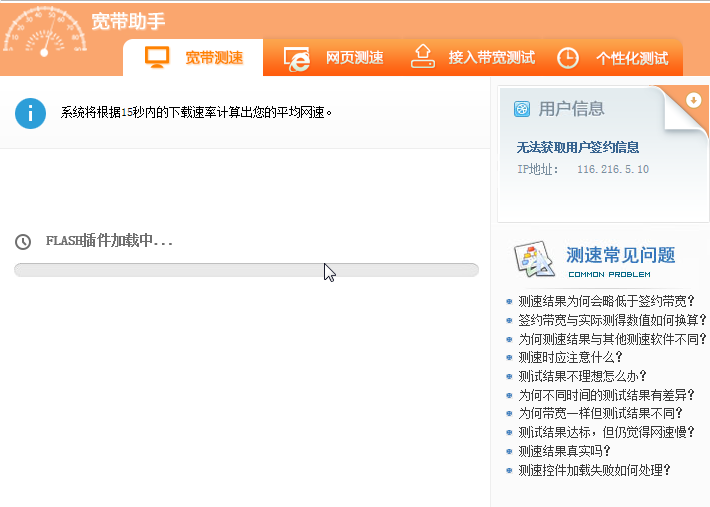Click the 用户信息 panel icon
The width and height of the screenshot is (710, 507).
click(522, 109)
